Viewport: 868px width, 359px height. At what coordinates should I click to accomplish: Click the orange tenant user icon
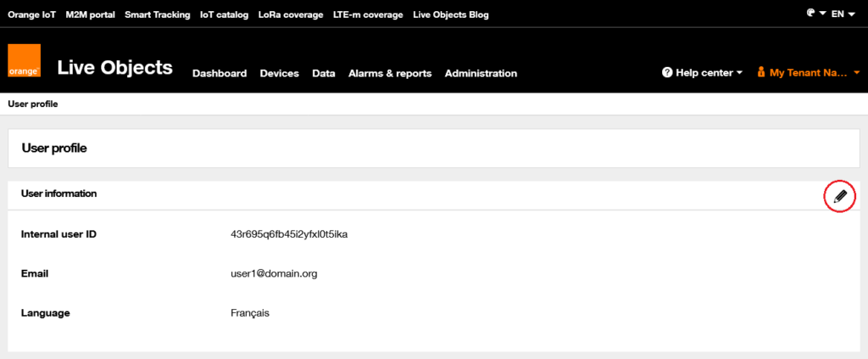(x=761, y=73)
